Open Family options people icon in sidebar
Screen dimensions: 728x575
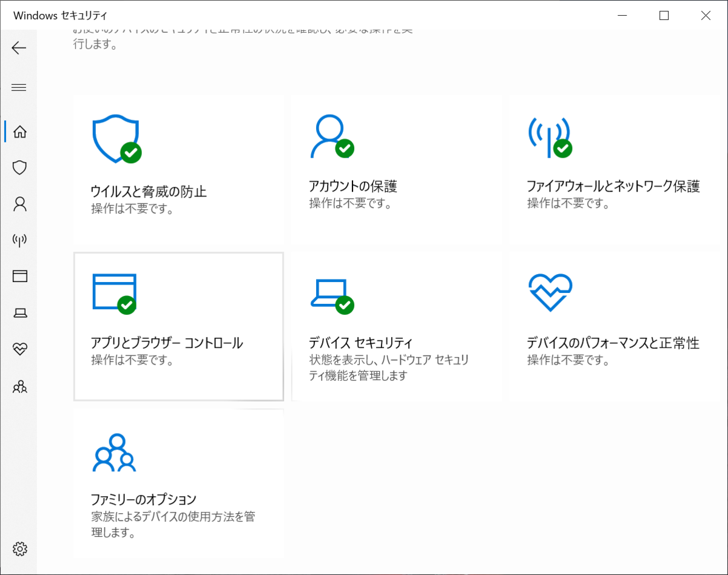19,386
